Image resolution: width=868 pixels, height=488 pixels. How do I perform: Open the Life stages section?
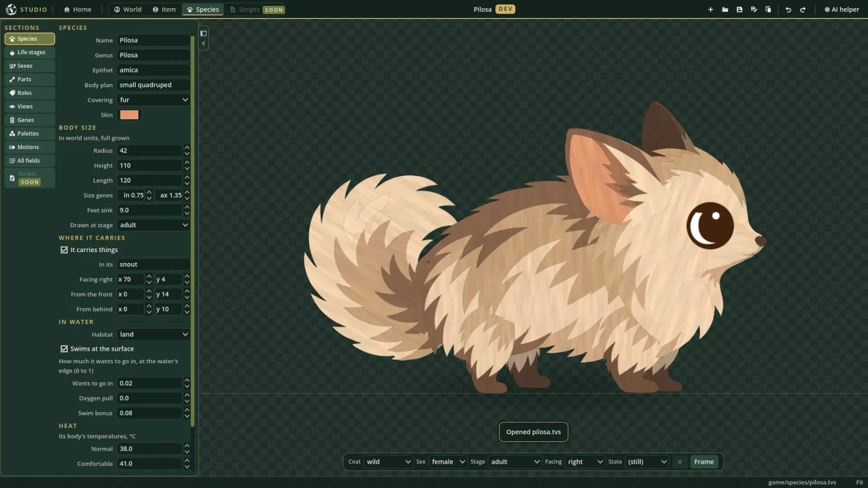tap(30, 52)
